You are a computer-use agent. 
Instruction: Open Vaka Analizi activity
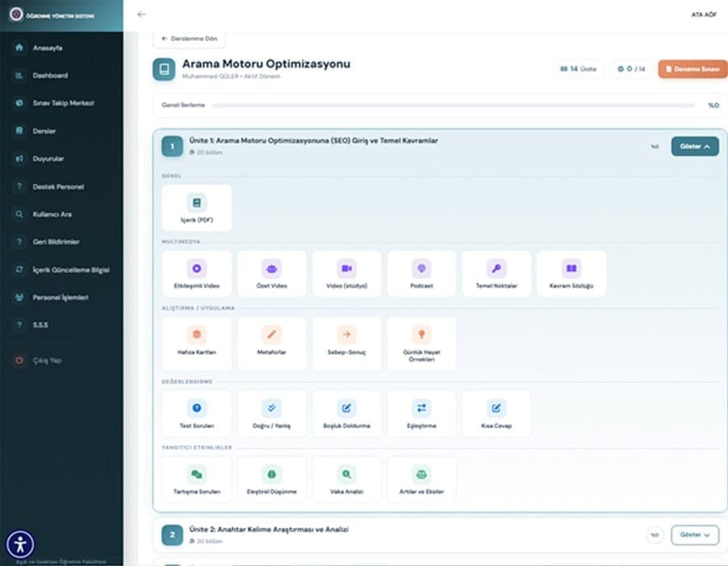tap(347, 479)
